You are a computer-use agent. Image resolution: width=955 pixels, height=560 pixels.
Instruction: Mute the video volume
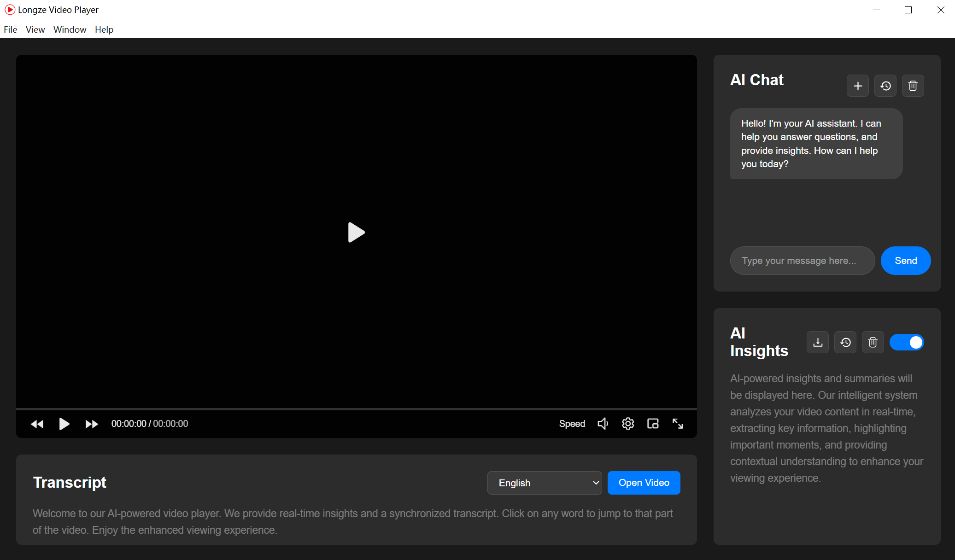603,424
